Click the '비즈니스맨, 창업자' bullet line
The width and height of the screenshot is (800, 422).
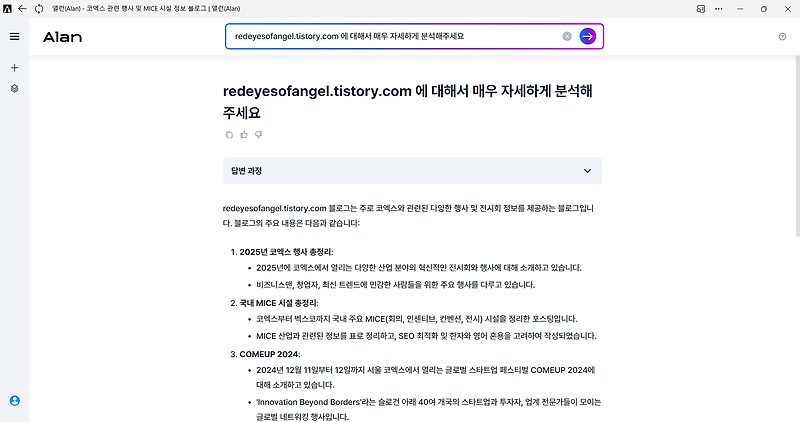[395, 285]
